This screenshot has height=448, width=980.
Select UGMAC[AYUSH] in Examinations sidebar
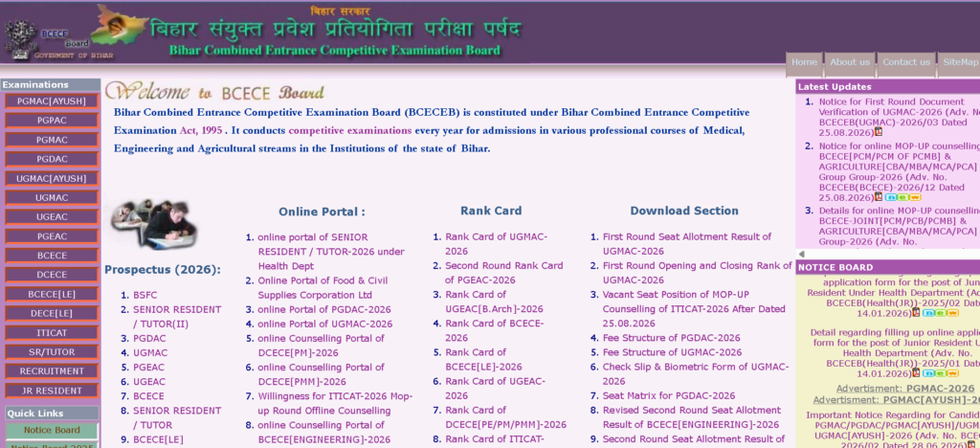(52, 179)
